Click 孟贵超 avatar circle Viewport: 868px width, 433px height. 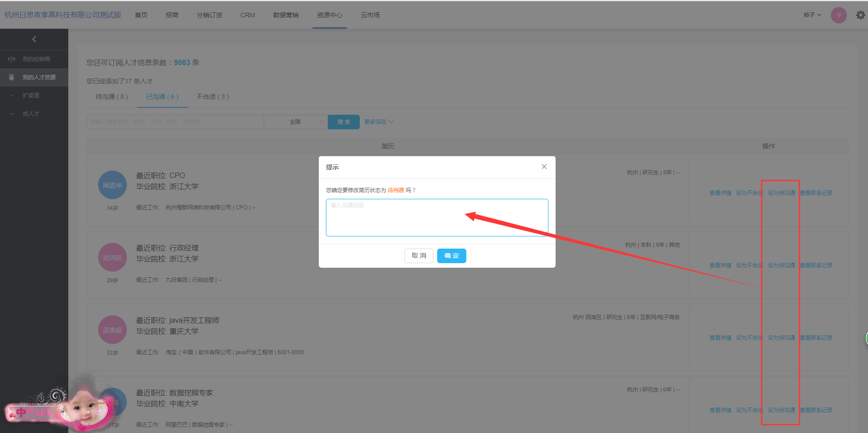pos(112,330)
